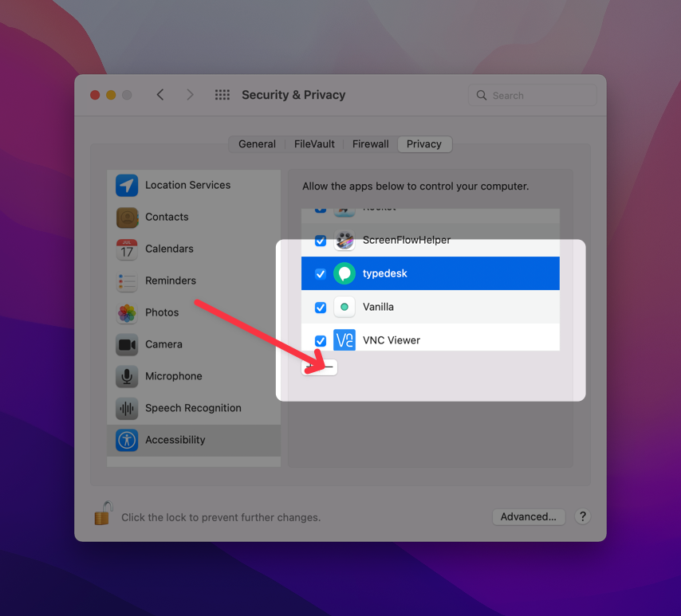Image resolution: width=681 pixels, height=616 pixels.
Task: Switch to the Firewall tab
Action: (x=370, y=144)
